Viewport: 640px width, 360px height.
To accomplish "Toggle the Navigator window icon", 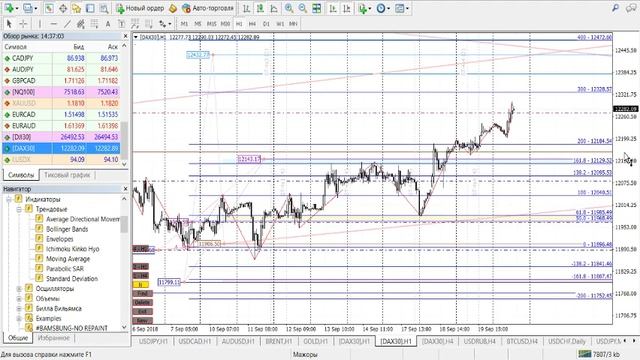I will click(76, 8).
